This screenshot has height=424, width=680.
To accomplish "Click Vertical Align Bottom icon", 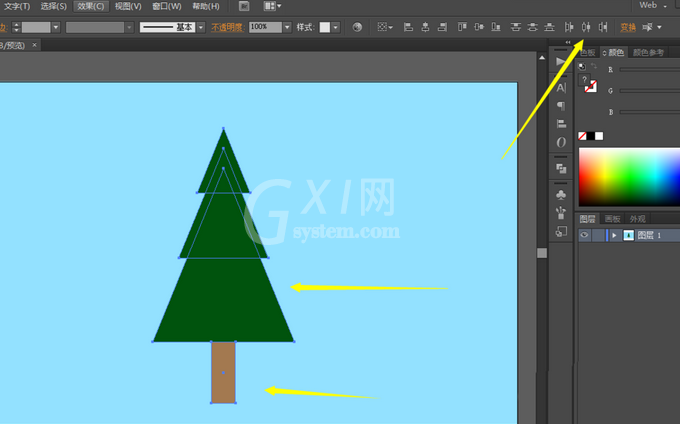I will click(496, 27).
